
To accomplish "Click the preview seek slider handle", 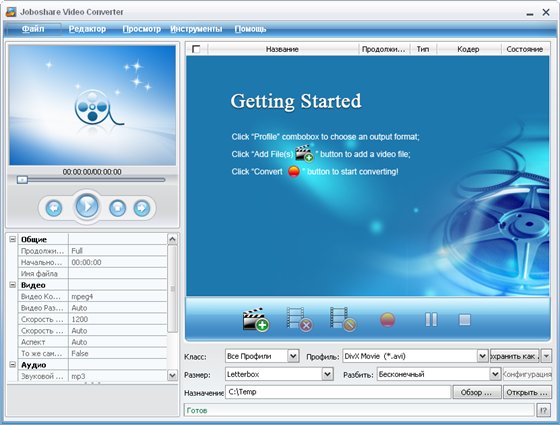I will coord(22,180).
